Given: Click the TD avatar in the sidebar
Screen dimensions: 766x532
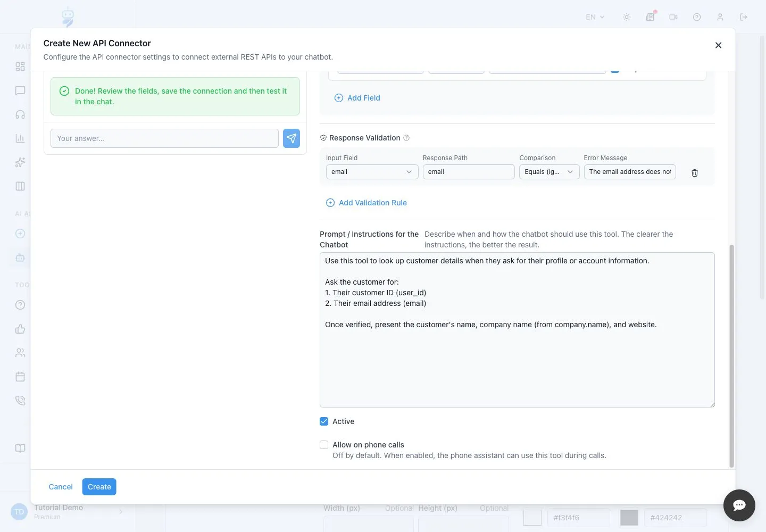Looking at the screenshot, I should point(19,512).
